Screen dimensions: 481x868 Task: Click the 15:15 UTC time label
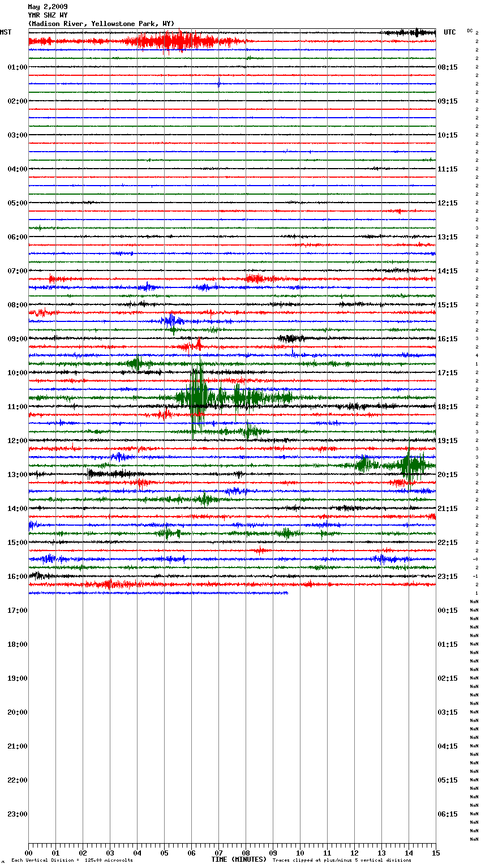(x=448, y=305)
